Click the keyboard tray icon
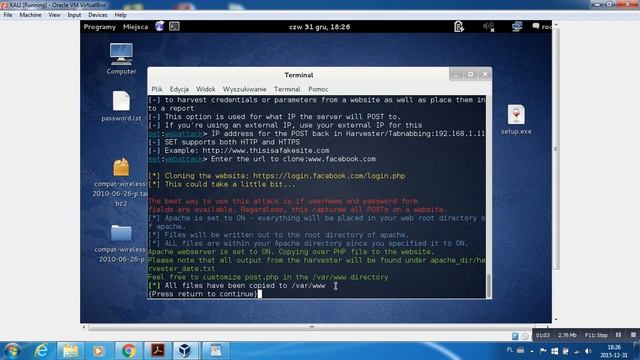This screenshot has width=640, height=360. tap(520, 350)
